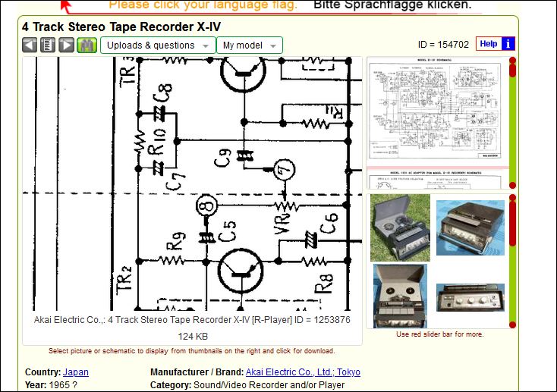This screenshot has width=557, height=392.
Task: Click the 'Please click your language flag.' text
Action: [x=203, y=5]
